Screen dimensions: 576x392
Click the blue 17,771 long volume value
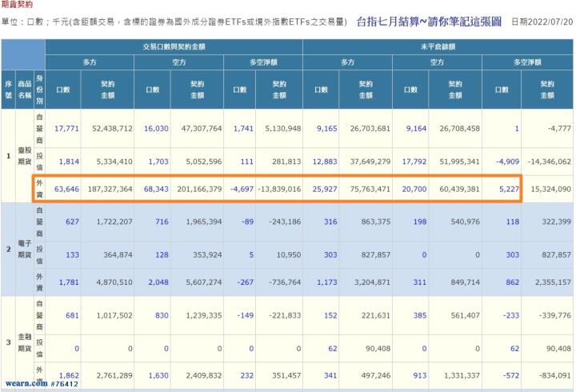[66, 128]
